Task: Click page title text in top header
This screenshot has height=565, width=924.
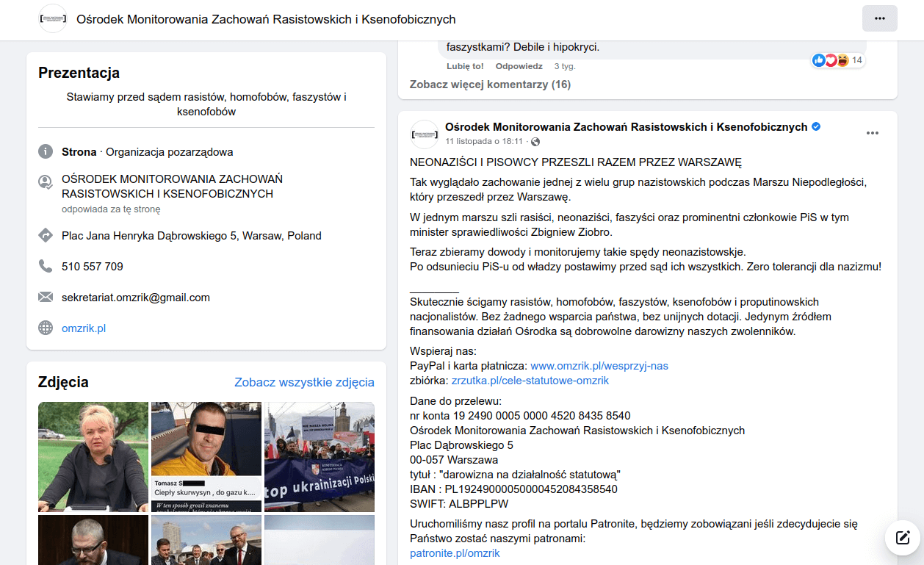Action: point(266,19)
